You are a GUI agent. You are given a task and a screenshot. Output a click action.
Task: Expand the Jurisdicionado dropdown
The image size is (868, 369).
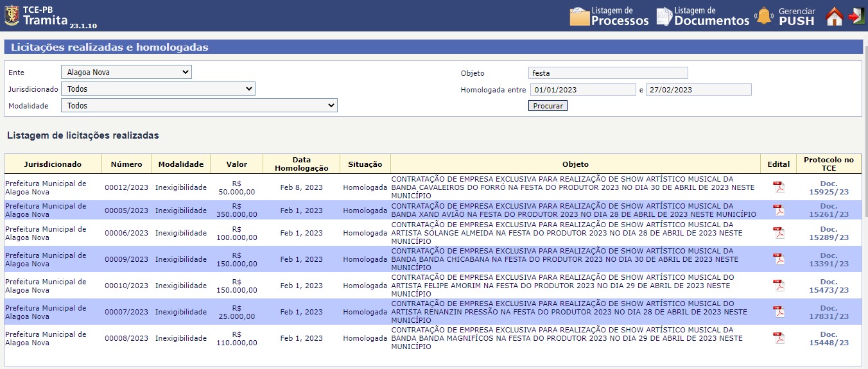158,89
